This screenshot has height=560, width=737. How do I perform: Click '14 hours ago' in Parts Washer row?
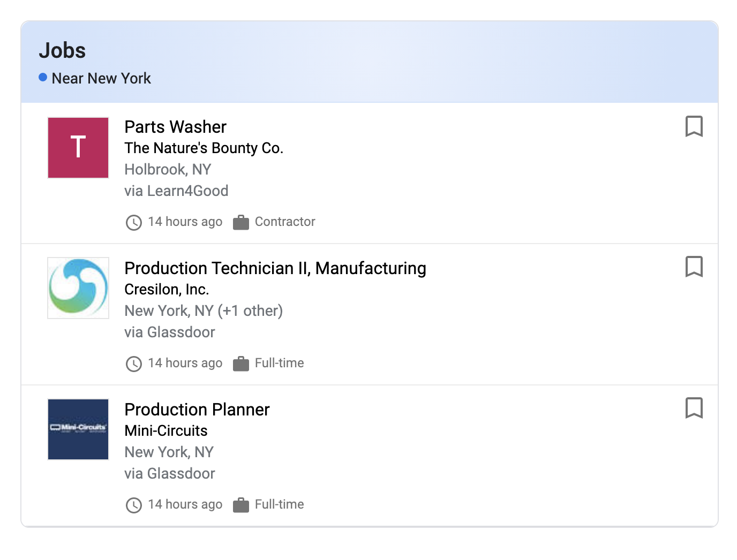[185, 222]
